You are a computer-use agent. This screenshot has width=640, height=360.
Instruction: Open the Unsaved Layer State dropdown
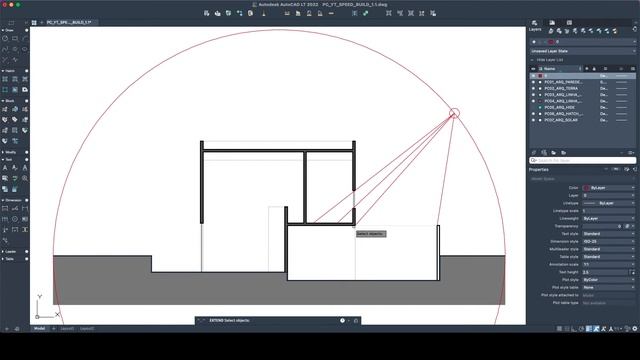[583, 51]
